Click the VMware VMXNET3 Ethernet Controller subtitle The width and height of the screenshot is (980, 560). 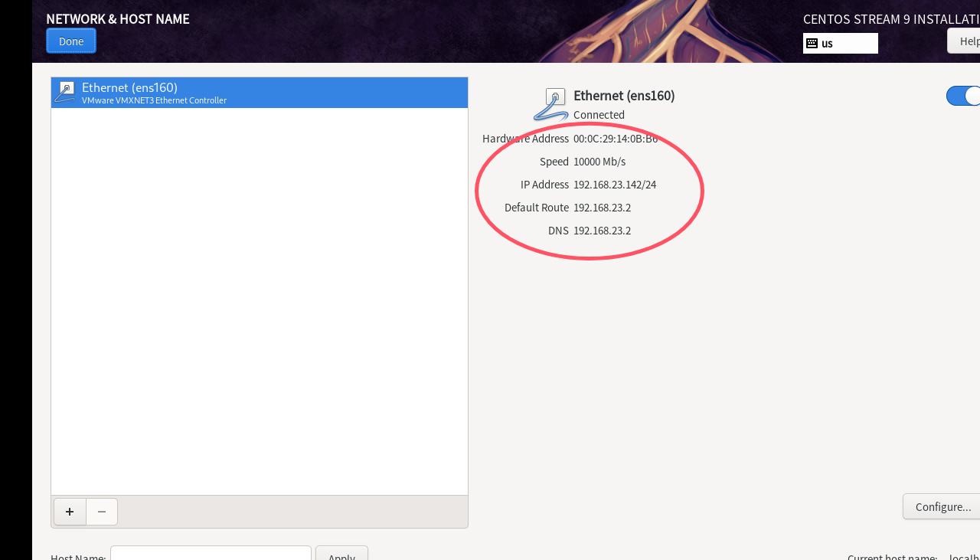point(154,100)
